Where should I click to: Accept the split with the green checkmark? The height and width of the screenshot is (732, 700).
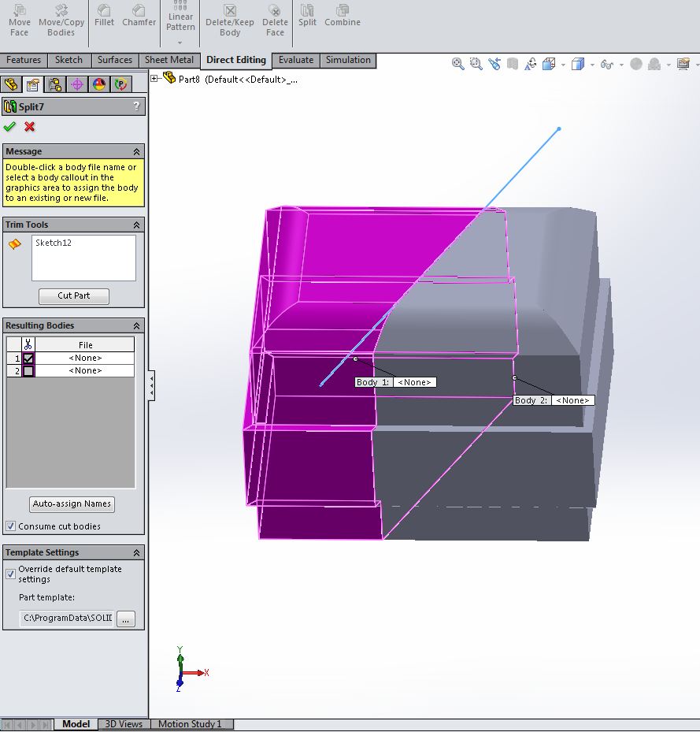pyautogui.click(x=9, y=127)
